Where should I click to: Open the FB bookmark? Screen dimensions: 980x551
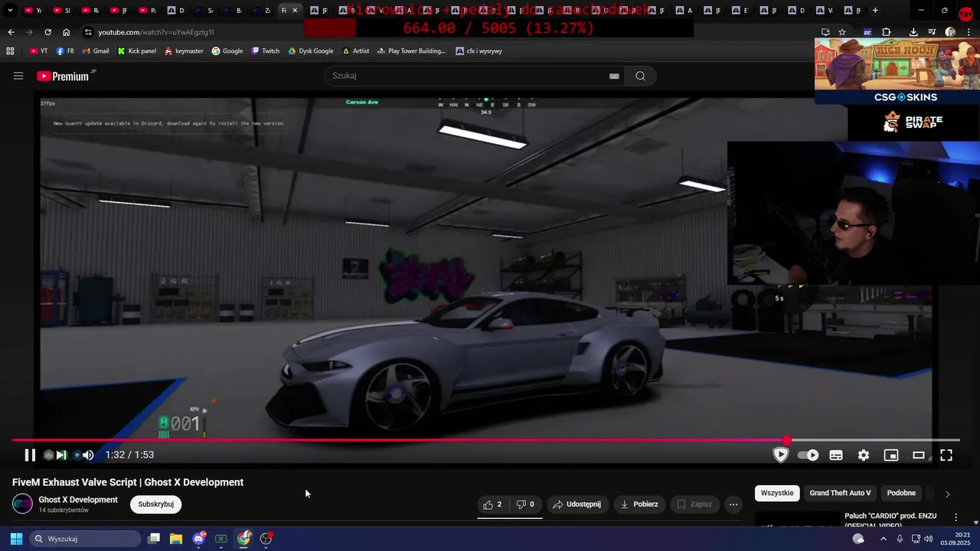point(65,51)
